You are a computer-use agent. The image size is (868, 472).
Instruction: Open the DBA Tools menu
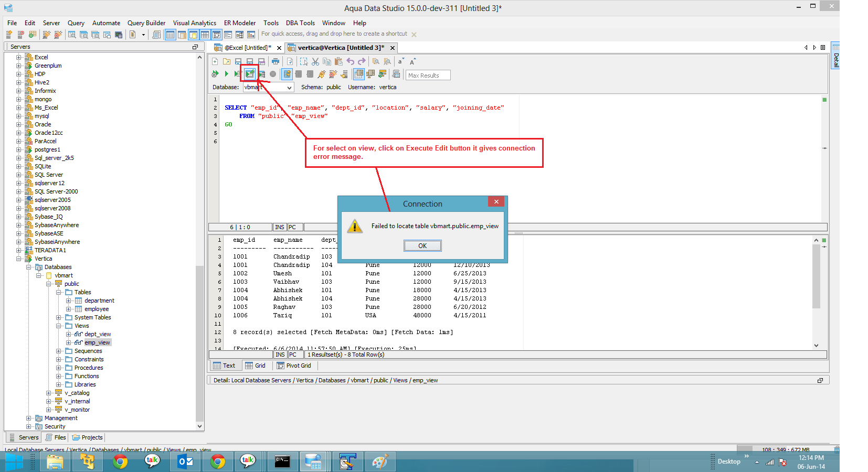(x=300, y=23)
